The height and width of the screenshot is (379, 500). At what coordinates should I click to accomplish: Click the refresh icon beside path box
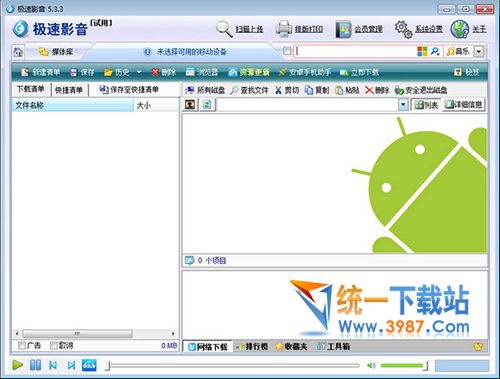point(207,105)
